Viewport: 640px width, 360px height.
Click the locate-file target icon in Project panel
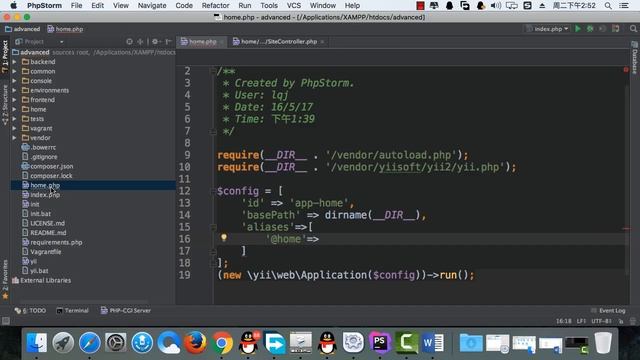[x=129, y=42]
